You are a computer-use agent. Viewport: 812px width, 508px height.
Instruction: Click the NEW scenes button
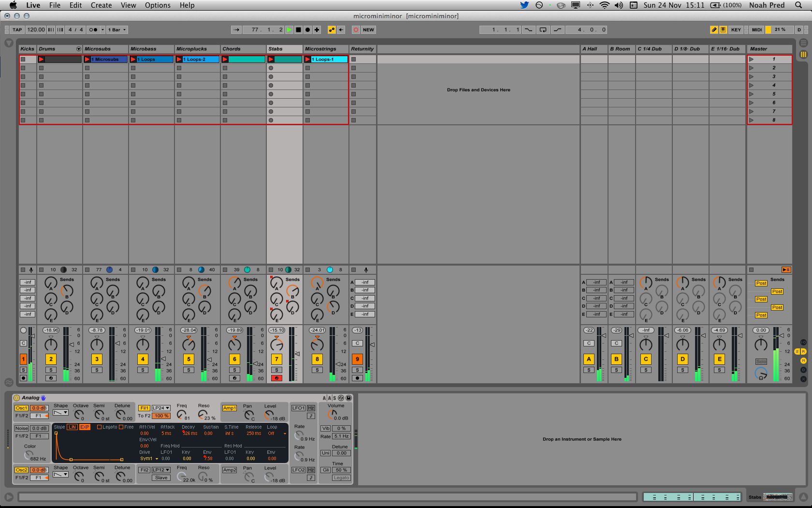click(x=368, y=30)
